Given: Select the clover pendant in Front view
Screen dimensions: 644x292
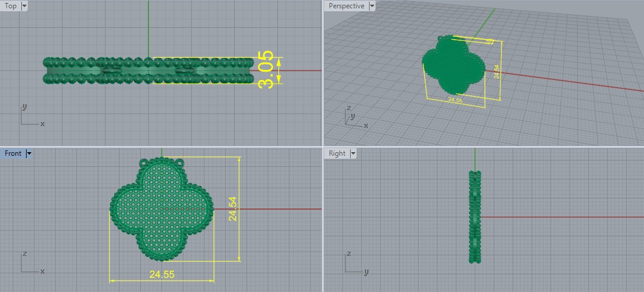Looking at the screenshot, I should point(162,209).
